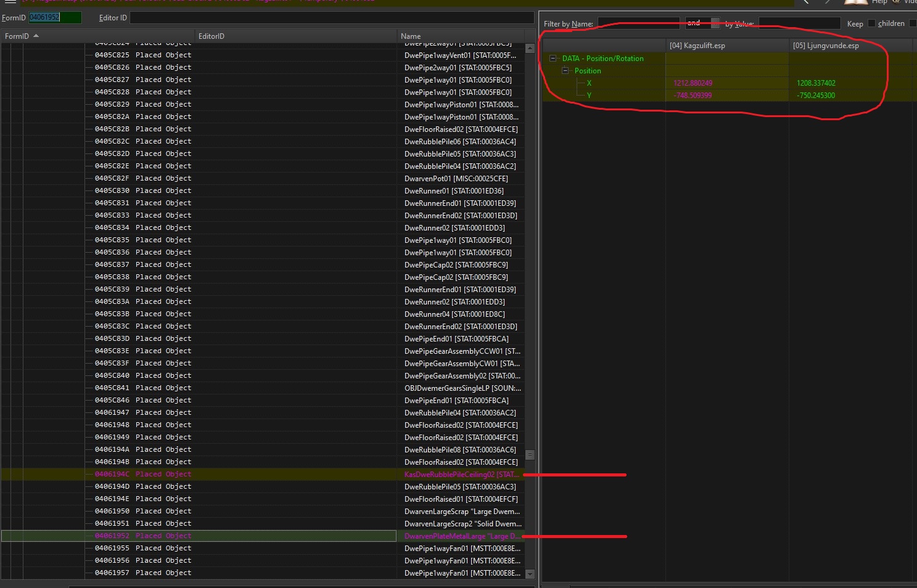
Task: Toggle the Keep children checkbox
Action: click(x=871, y=23)
